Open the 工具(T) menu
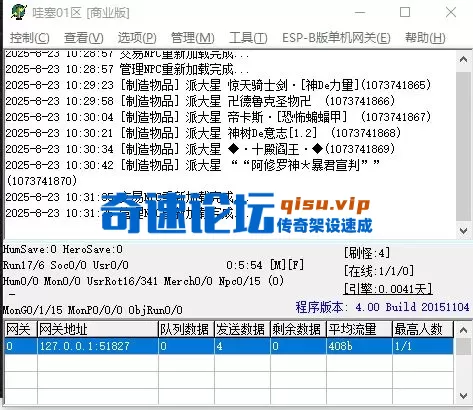 click(x=248, y=38)
